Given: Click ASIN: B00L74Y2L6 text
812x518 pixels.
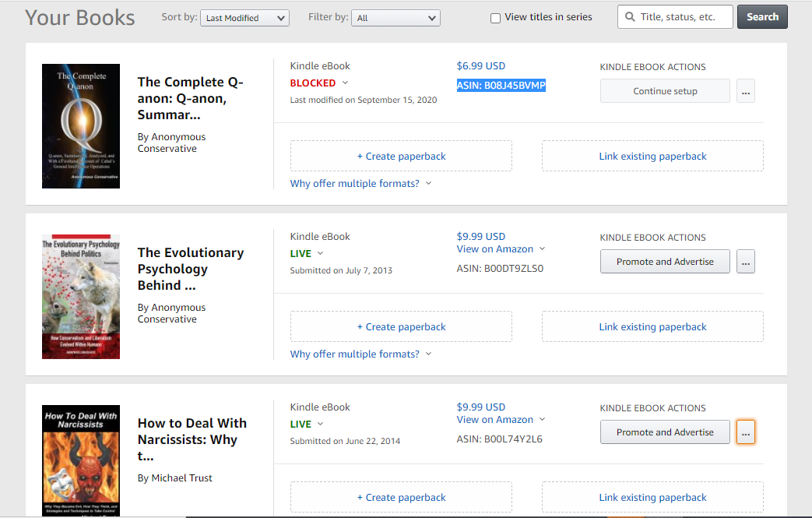Looking at the screenshot, I should [x=499, y=439].
